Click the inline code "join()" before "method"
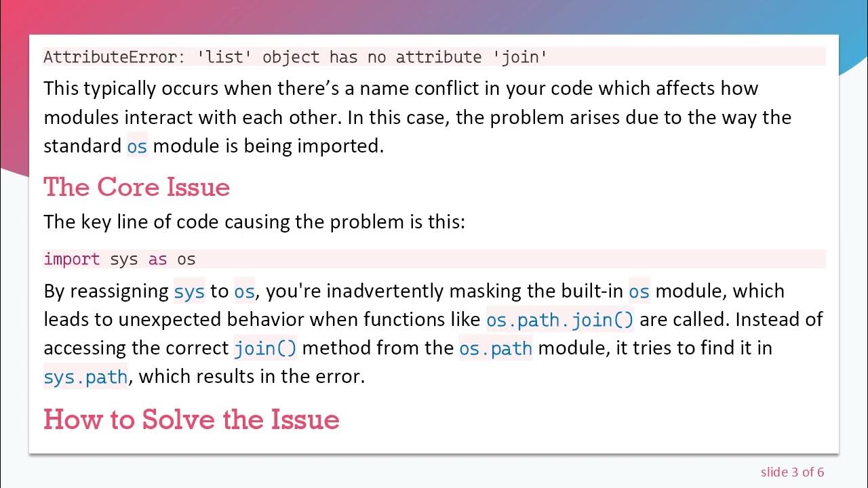This screenshot has height=488, width=868. (265, 348)
